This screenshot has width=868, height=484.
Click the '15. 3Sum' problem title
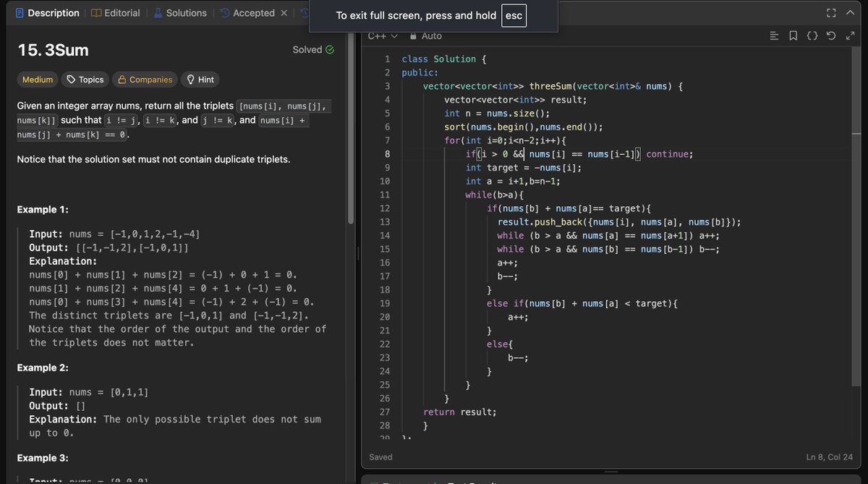pos(53,50)
